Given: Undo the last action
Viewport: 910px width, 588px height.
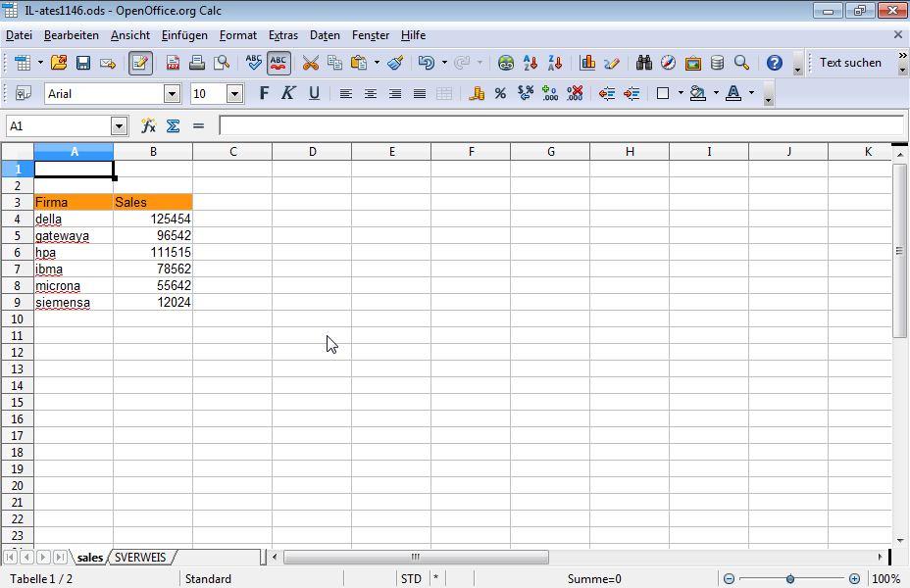Looking at the screenshot, I should (427, 63).
